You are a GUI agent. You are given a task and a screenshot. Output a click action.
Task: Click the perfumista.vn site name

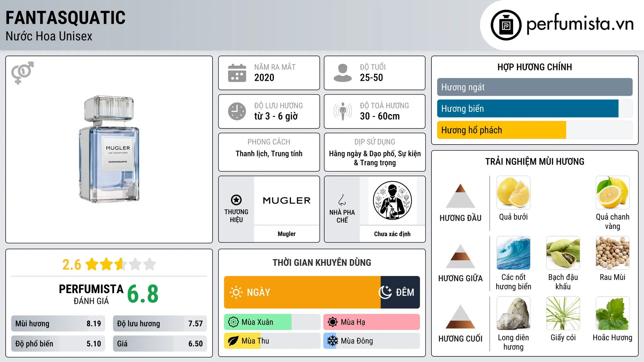coord(580,24)
